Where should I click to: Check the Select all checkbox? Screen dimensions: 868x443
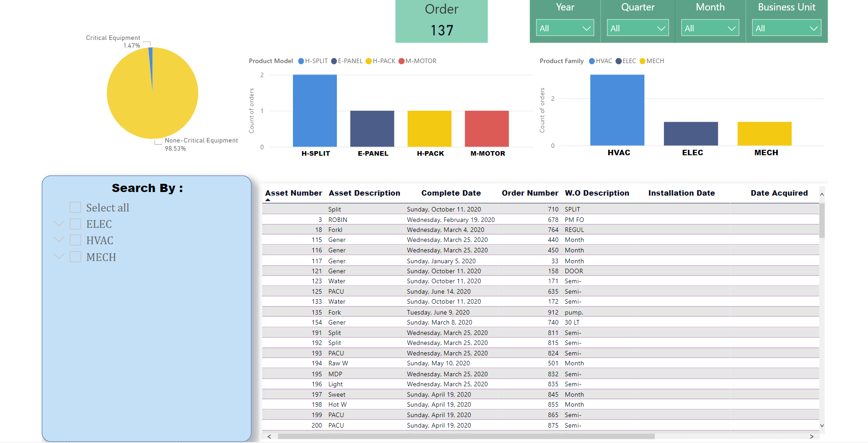coord(75,207)
